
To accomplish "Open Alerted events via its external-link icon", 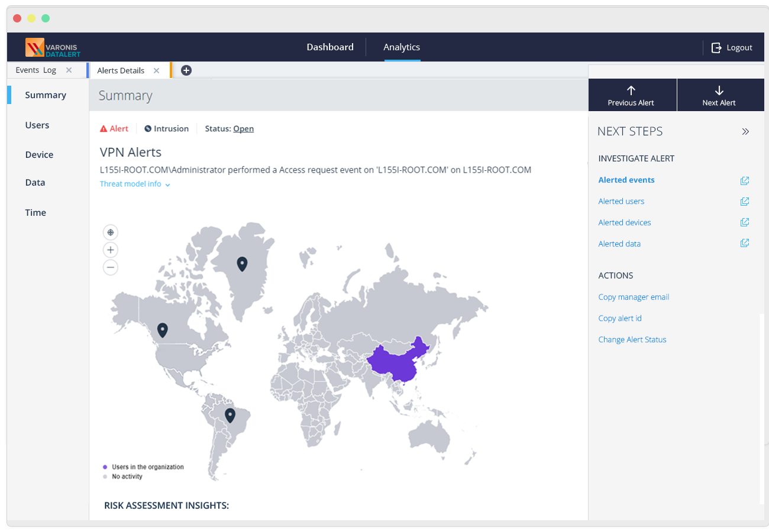I will [745, 180].
